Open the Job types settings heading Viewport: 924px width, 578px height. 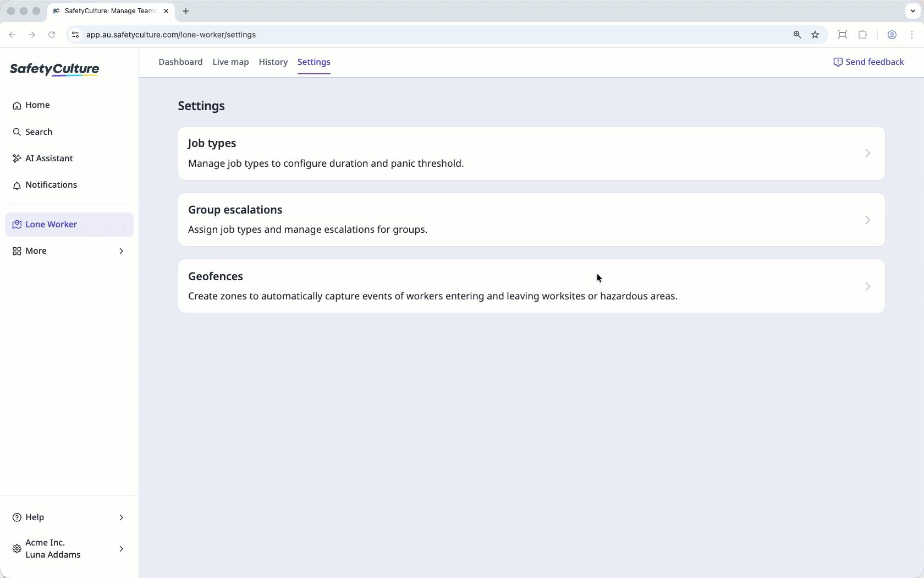212,143
